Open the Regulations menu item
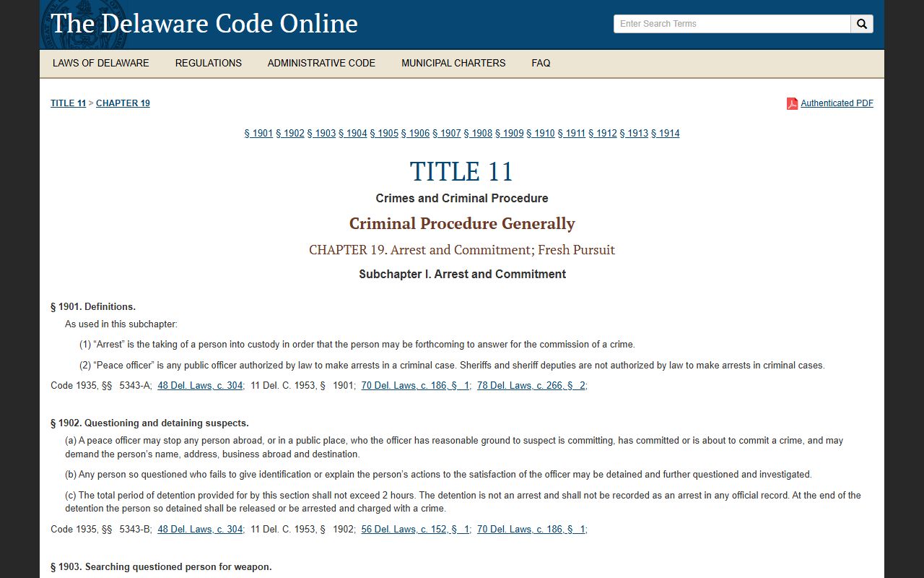 click(209, 63)
